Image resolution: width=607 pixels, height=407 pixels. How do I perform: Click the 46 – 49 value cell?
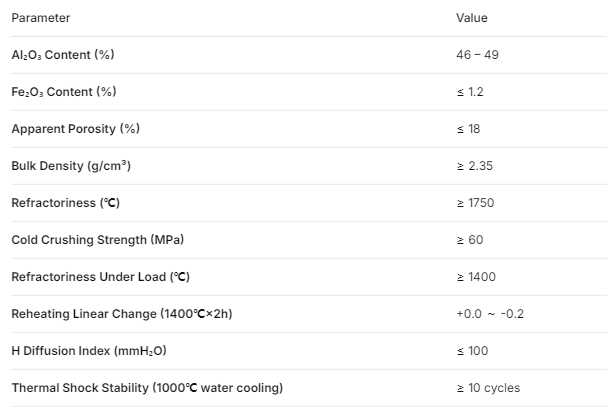(x=477, y=55)
